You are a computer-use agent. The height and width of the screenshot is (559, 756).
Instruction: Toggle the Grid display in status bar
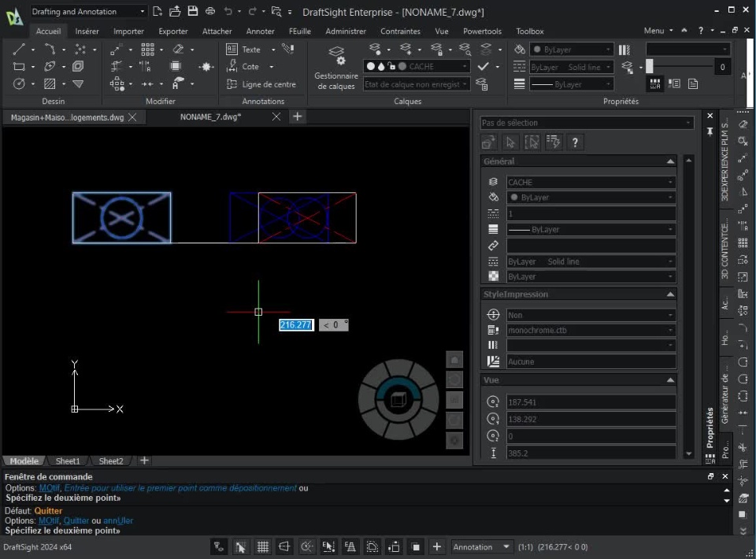pyautogui.click(x=263, y=547)
